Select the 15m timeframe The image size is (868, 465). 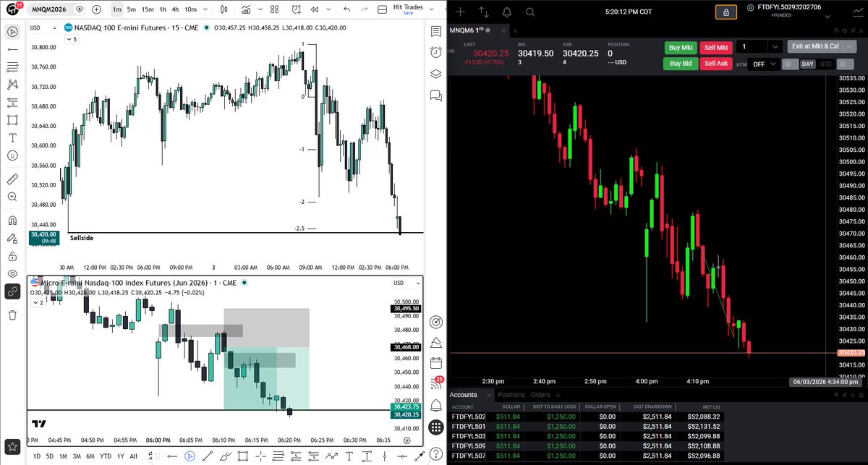click(x=148, y=9)
